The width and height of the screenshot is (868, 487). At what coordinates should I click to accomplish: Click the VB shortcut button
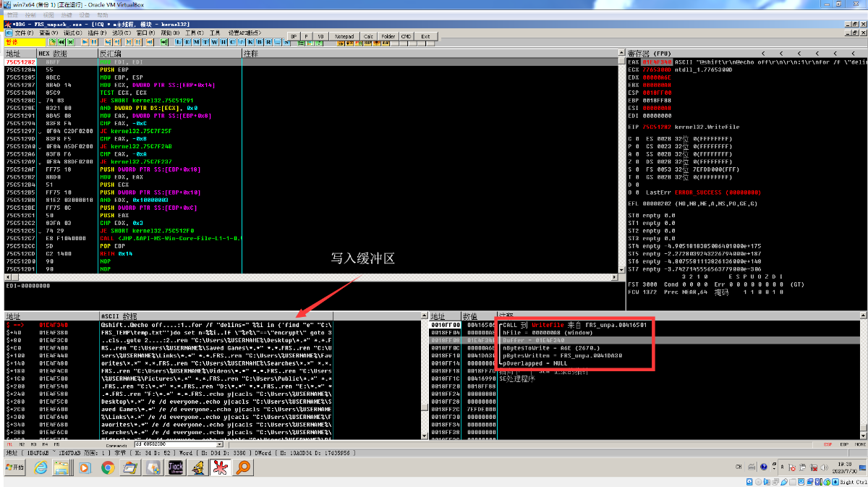[x=321, y=36]
